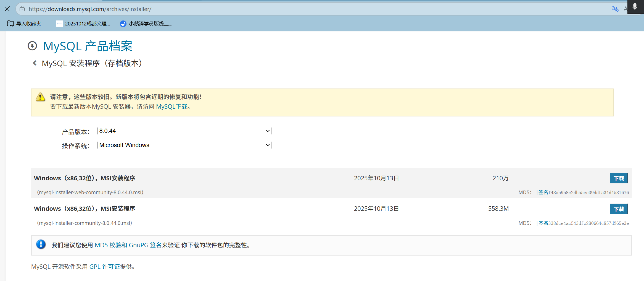Open the translate page icon
This screenshot has height=281, width=644.
click(x=615, y=9)
